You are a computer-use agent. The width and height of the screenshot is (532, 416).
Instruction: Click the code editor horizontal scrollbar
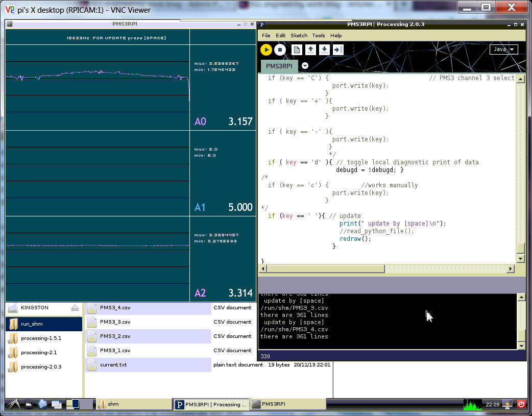[326, 269]
